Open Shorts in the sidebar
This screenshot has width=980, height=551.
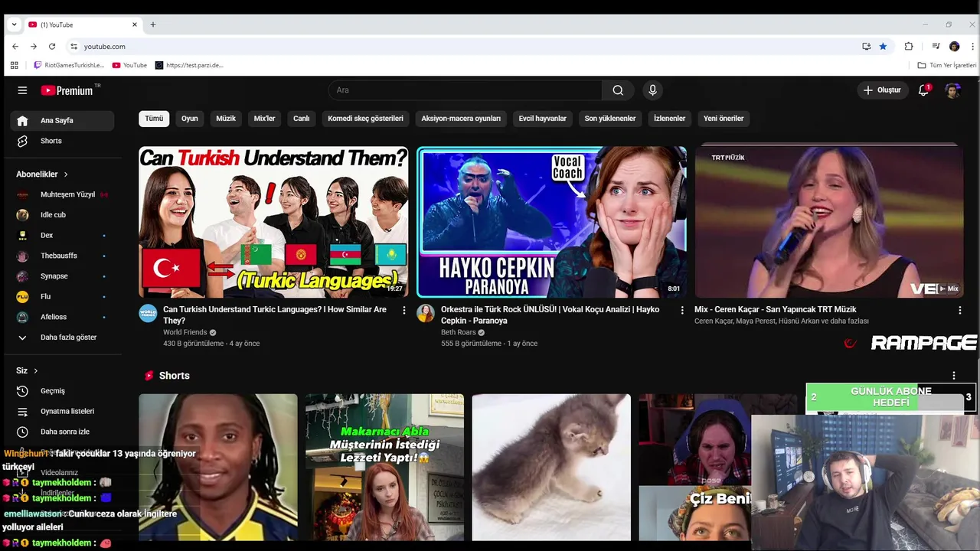click(x=62, y=141)
